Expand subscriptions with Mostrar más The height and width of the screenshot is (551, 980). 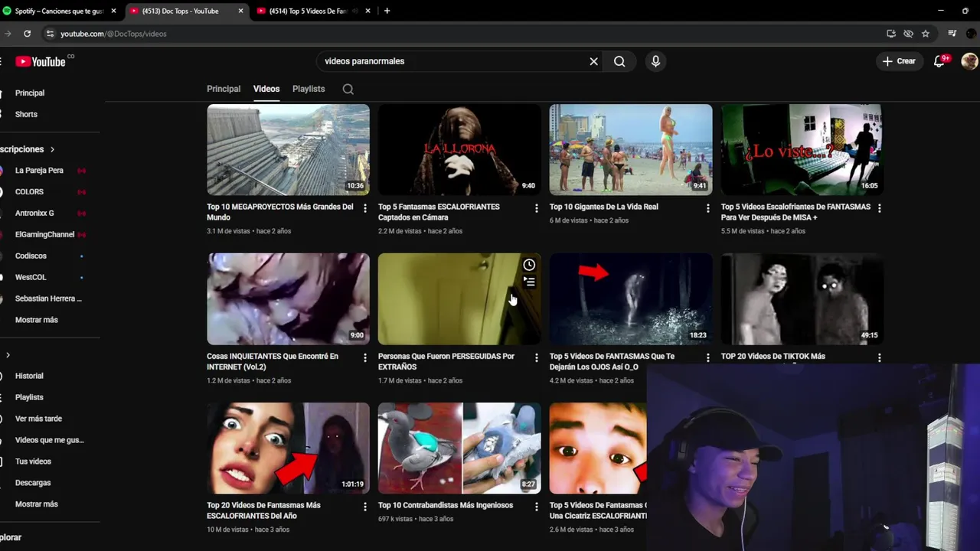click(x=36, y=320)
